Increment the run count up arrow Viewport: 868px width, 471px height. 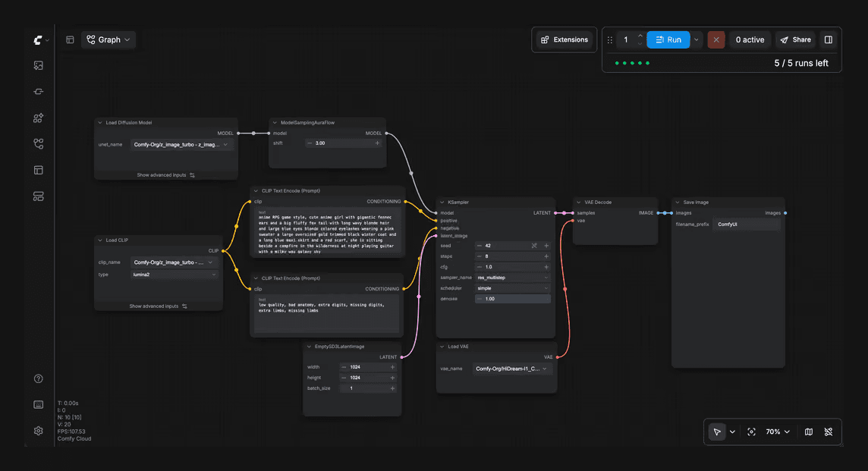click(x=640, y=36)
